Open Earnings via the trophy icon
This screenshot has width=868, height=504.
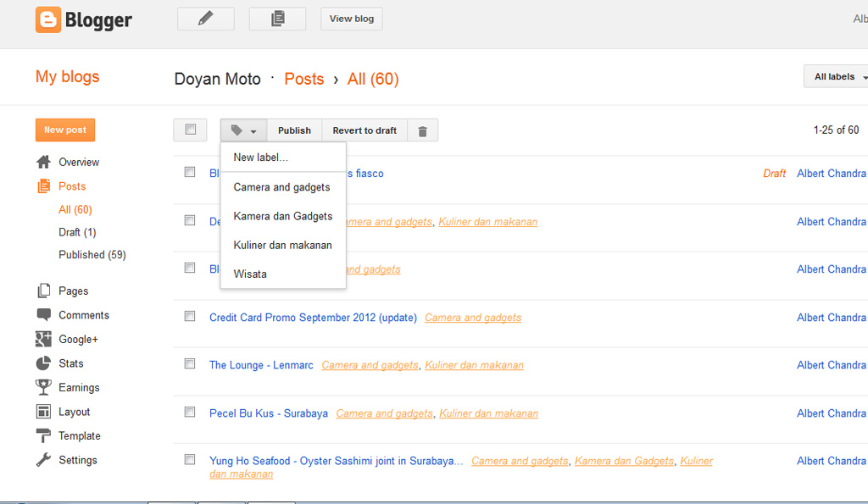point(44,387)
